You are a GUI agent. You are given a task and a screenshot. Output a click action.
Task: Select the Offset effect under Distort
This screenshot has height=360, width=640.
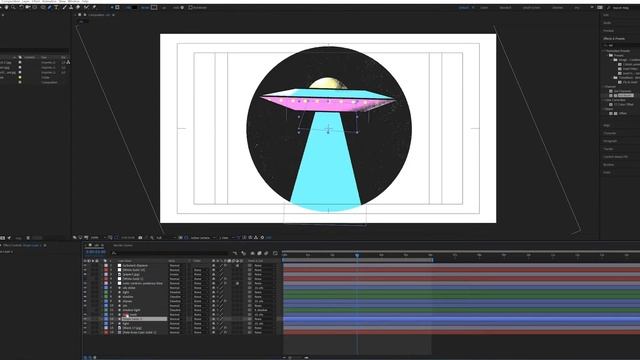[x=623, y=113]
